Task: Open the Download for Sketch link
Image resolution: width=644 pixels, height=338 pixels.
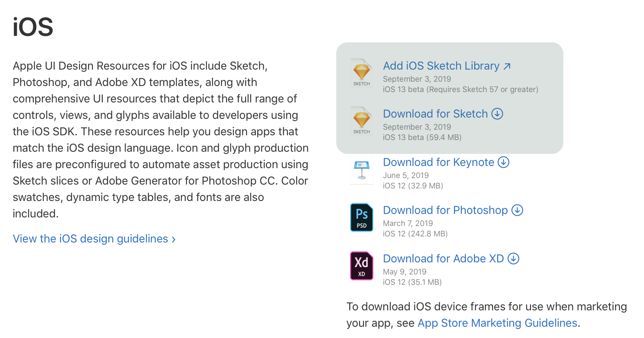Action: 435,114
